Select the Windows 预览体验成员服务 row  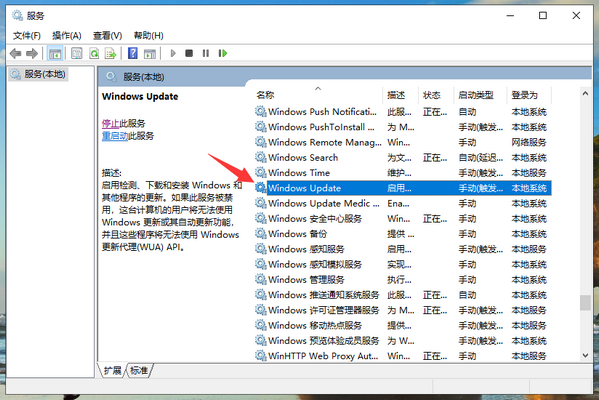(x=403, y=341)
